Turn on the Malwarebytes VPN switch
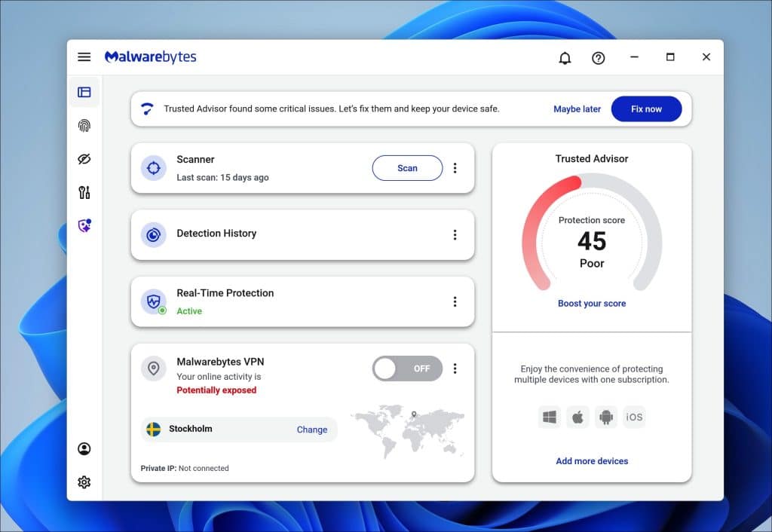 407,368
